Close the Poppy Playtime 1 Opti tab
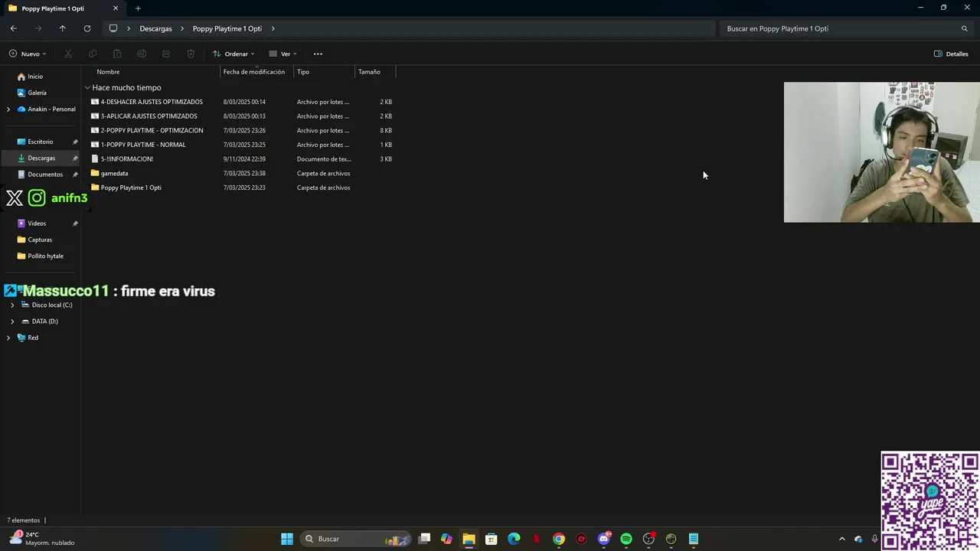The width and height of the screenshot is (980, 551). [x=116, y=8]
